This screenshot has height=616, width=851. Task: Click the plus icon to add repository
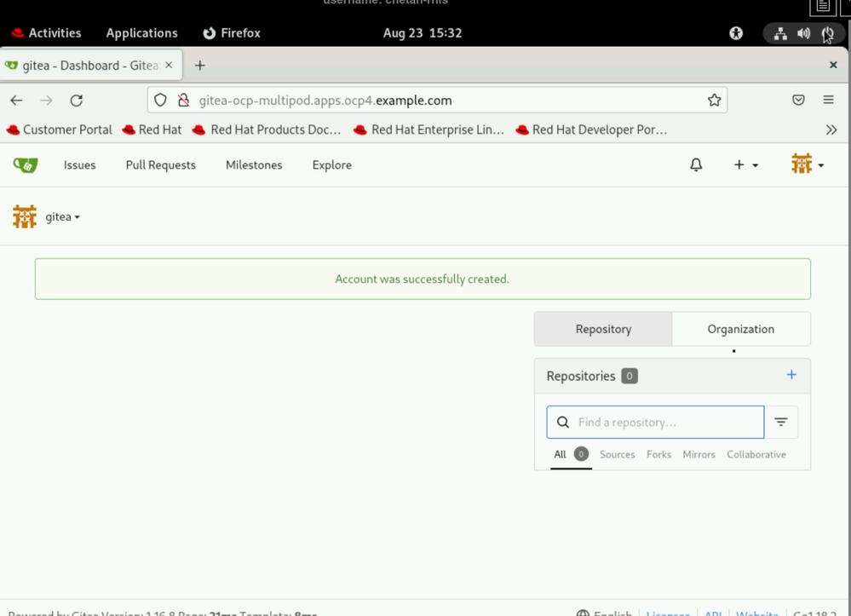pyautogui.click(x=791, y=375)
